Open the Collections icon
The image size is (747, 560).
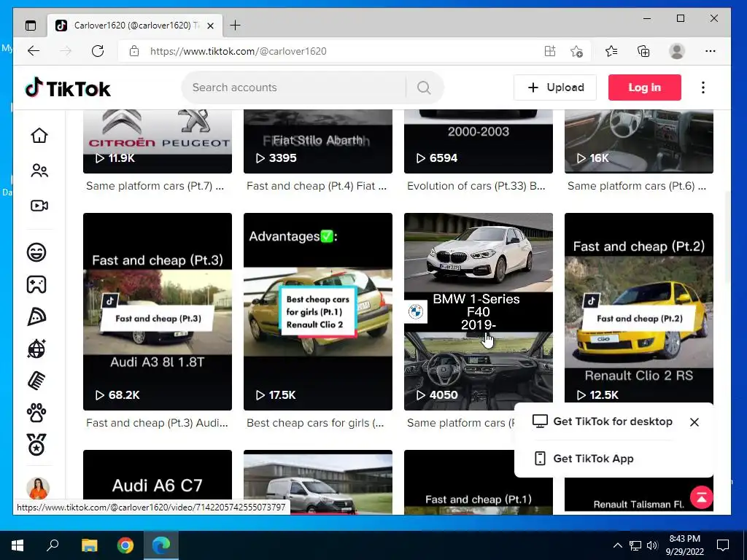coord(643,51)
